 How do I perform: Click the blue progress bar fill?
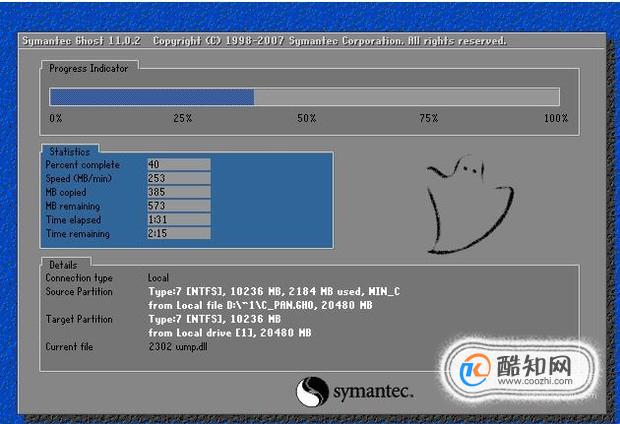click(x=152, y=97)
